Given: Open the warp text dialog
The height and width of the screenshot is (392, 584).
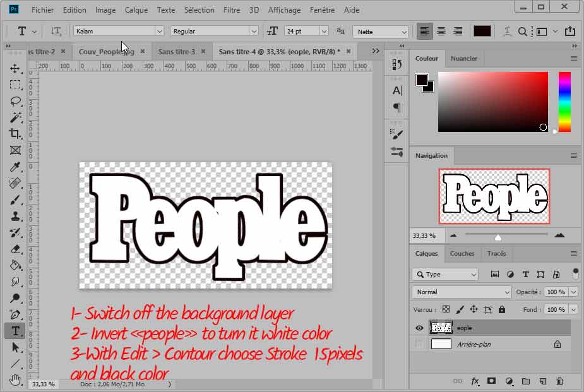Looking at the screenshot, I should pos(507,32).
